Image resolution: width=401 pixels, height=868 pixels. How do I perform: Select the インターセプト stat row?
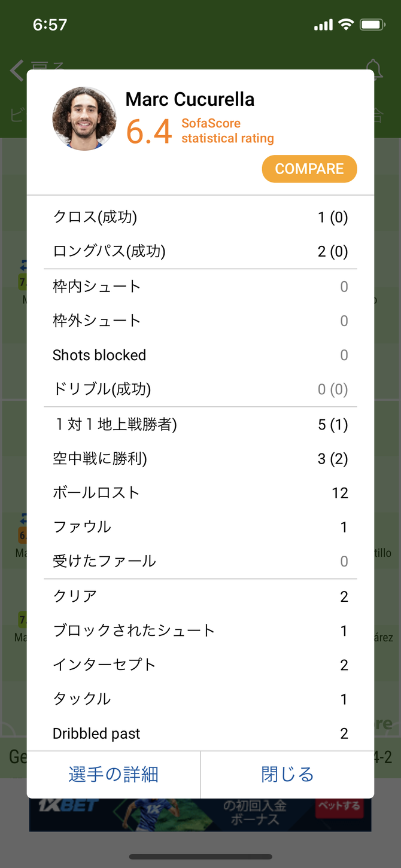(200, 665)
